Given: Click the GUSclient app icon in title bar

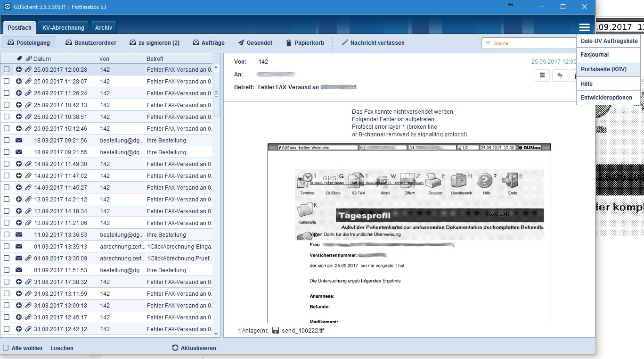Looking at the screenshot, I should [7, 7].
